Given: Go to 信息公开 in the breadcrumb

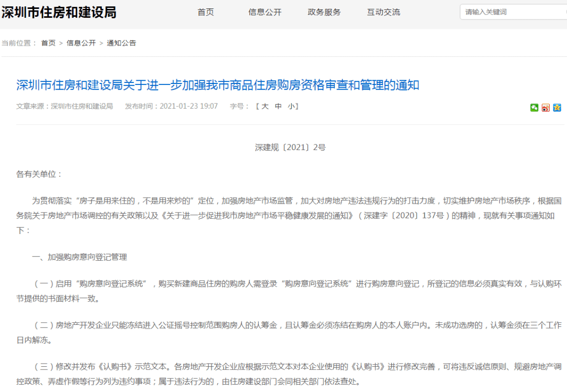Looking at the screenshot, I should coord(81,43).
